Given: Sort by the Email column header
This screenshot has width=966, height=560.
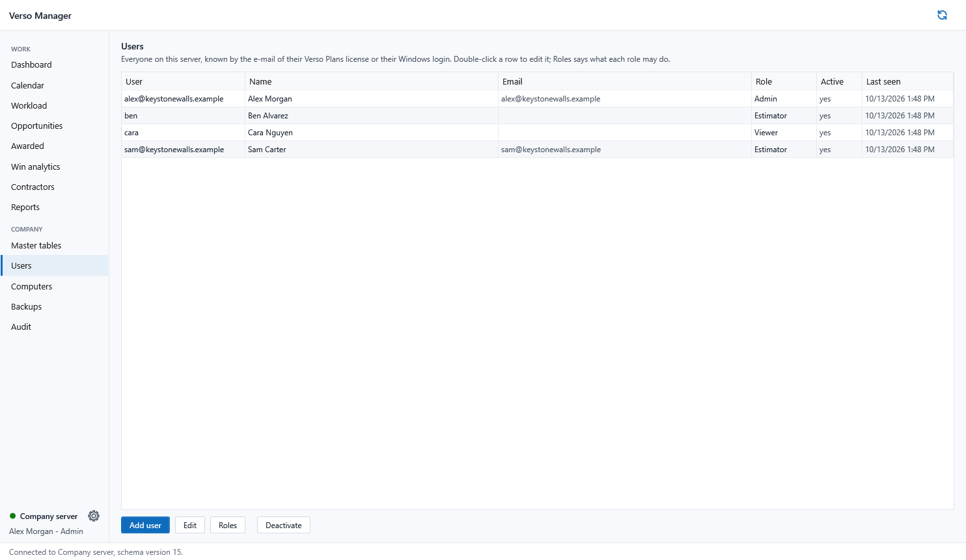Looking at the screenshot, I should point(625,81).
